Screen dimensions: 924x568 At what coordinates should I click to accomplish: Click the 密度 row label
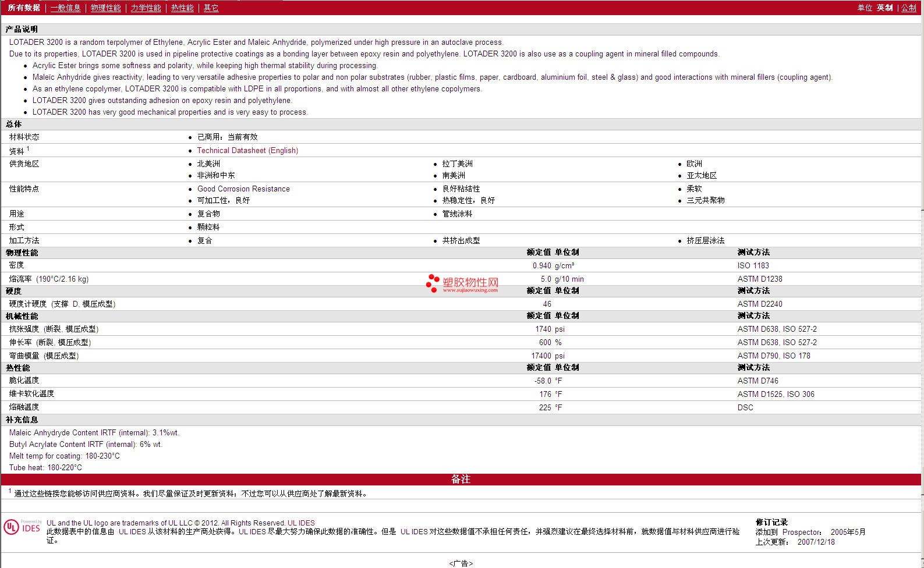coord(17,266)
